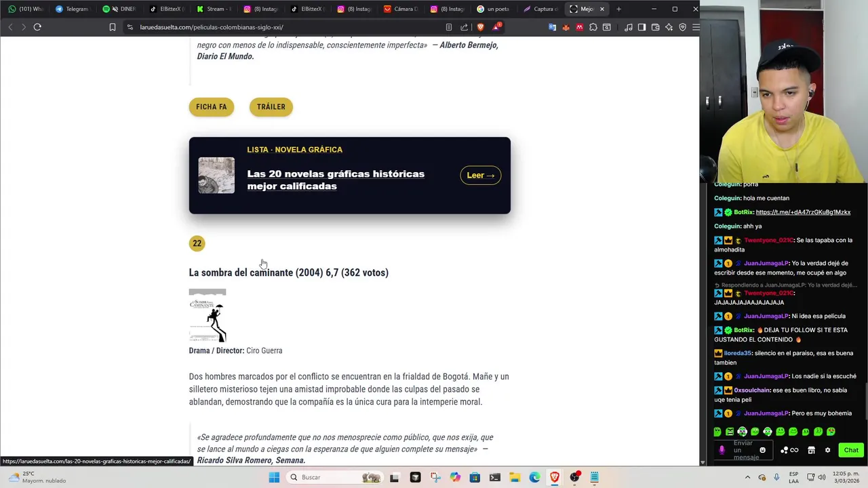Click the number 22 ranking badge

[x=197, y=243]
